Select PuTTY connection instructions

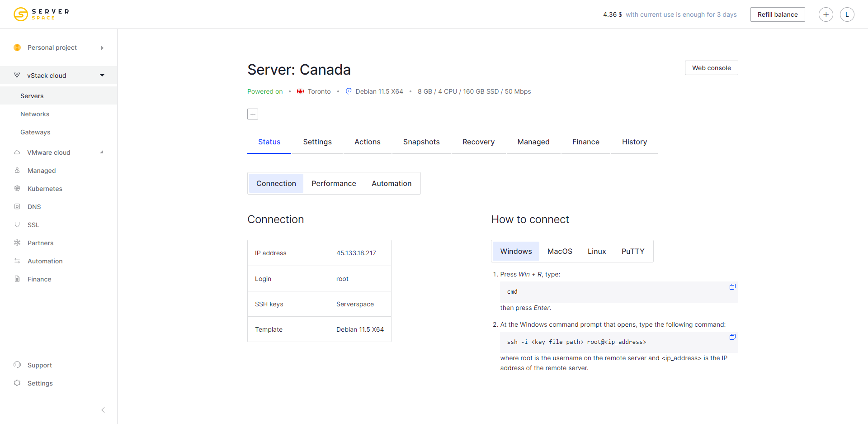coord(633,251)
